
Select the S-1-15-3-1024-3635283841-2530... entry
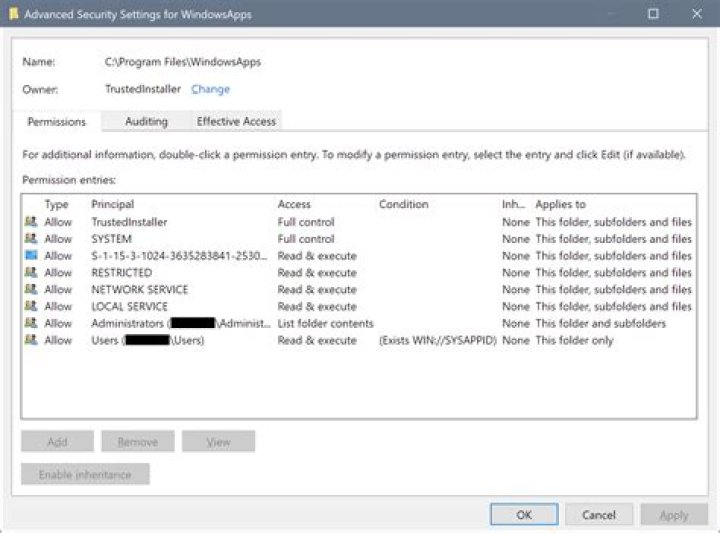(x=179, y=256)
